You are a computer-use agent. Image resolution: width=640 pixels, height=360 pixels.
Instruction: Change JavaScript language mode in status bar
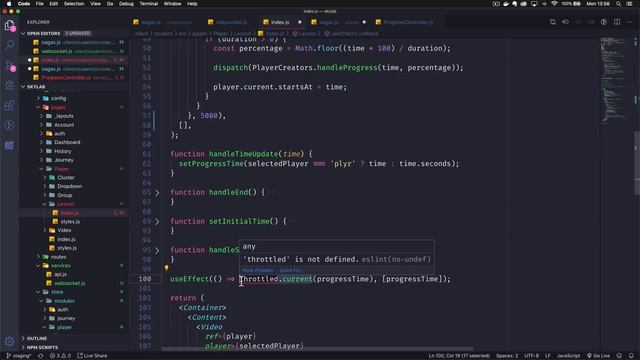point(568,356)
